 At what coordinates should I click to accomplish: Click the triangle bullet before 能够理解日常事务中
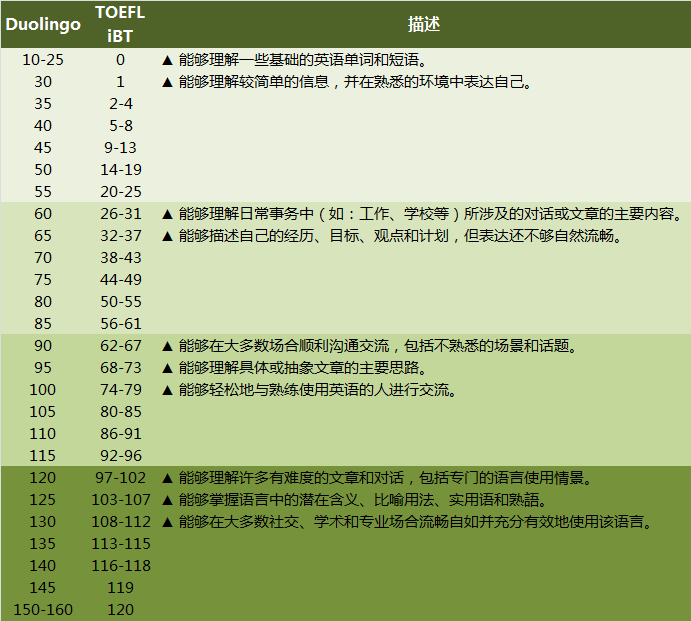click(168, 214)
